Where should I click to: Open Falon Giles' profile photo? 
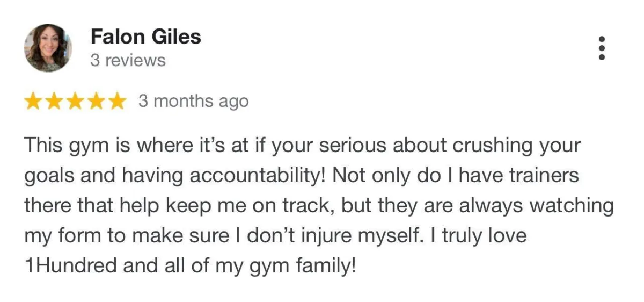48,48
